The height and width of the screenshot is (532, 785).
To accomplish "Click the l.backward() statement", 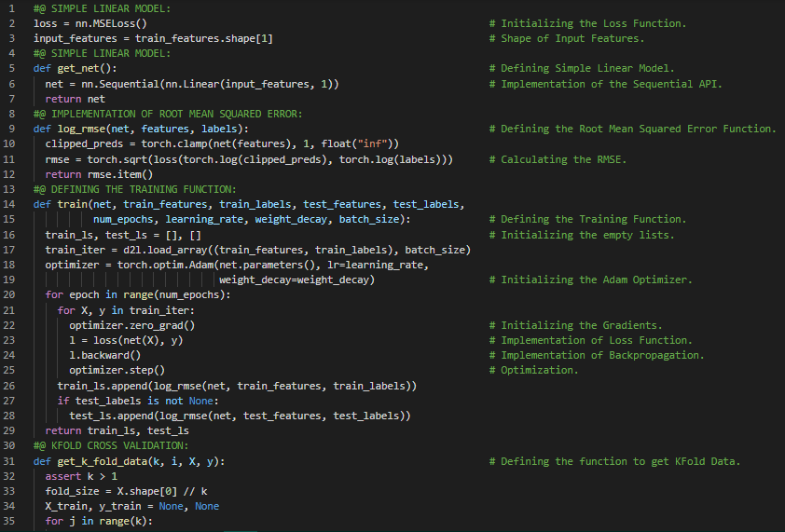I will (104, 355).
